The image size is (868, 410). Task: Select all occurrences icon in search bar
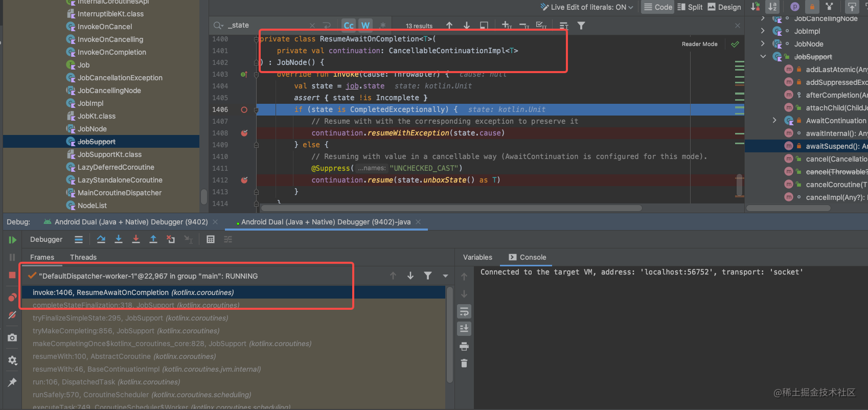click(541, 25)
